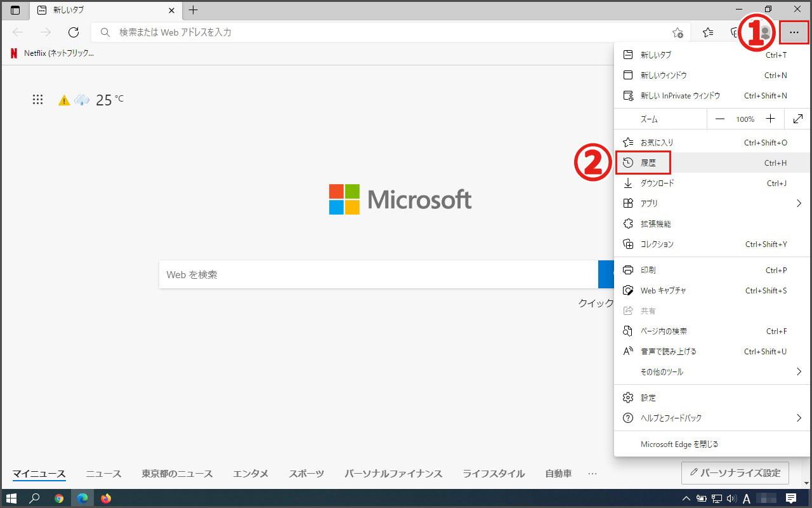This screenshot has height=508, width=812.
Task: Switch to ニュース tab
Action: click(x=103, y=474)
